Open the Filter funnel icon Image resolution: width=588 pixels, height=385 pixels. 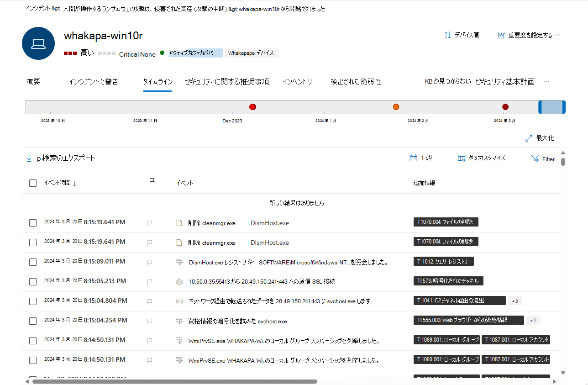coord(535,158)
